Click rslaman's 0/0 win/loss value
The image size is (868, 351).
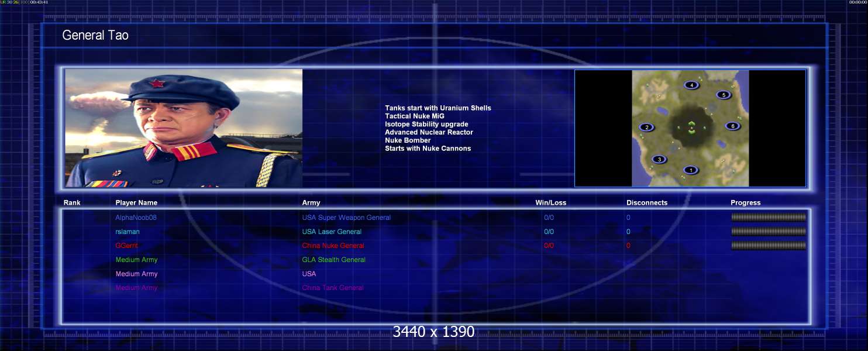[x=549, y=232]
